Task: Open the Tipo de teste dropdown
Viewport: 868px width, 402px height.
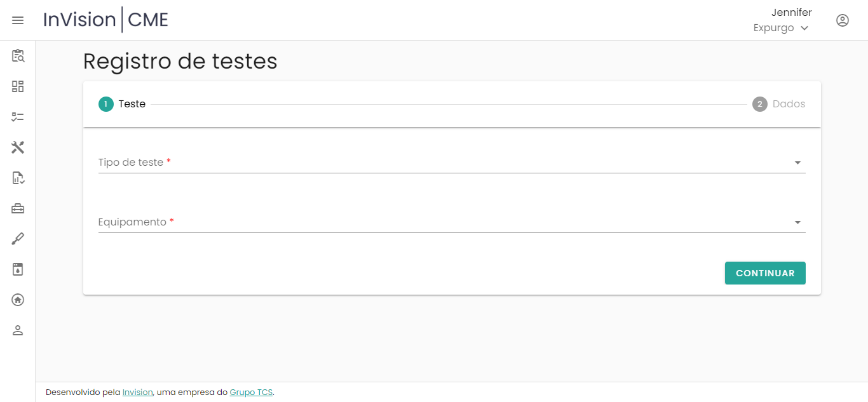Action: 451,163
